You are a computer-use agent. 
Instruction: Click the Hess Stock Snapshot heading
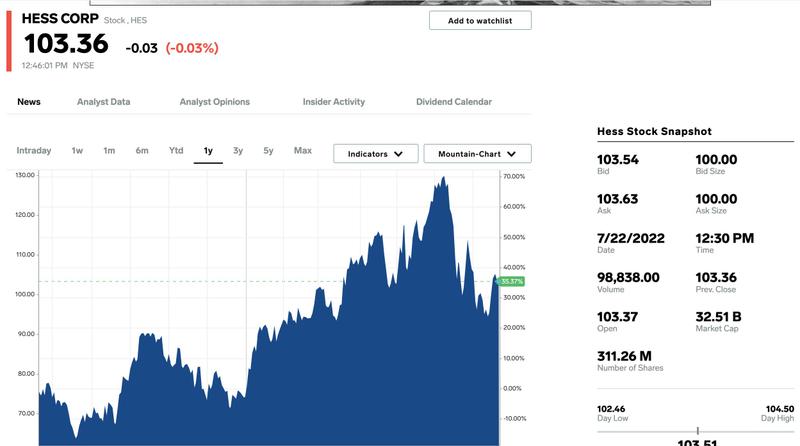point(654,131)
